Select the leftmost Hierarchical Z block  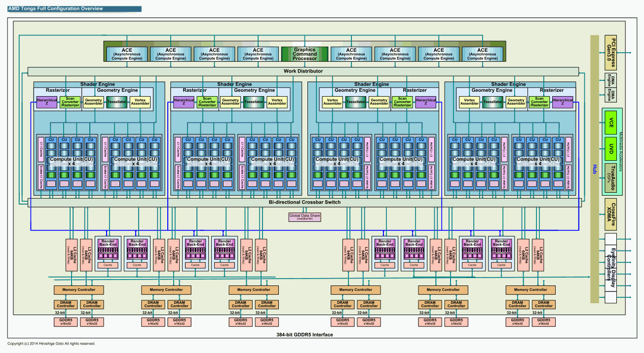click(x=47, y=102)
